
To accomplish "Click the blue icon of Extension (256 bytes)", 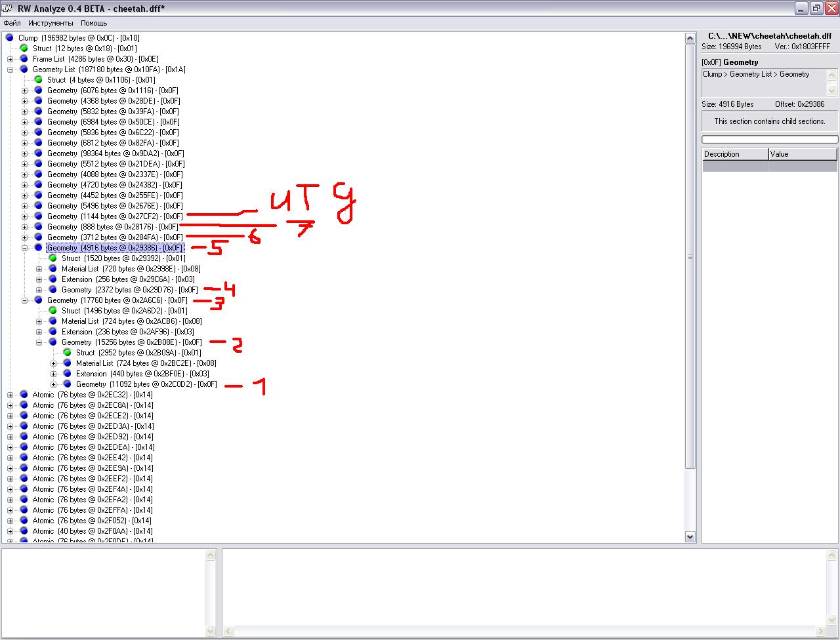I will tap(52, 279).
